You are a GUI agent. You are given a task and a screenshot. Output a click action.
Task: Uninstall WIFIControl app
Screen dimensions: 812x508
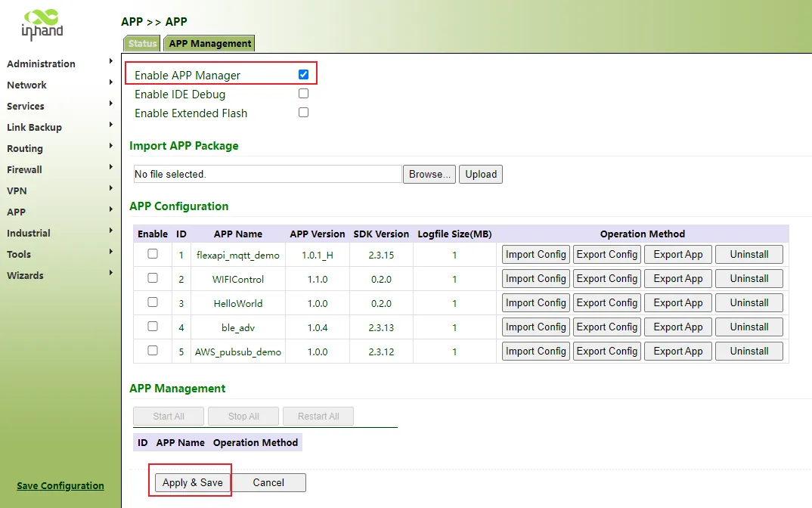pyautogui.click(x=748, y=279)
